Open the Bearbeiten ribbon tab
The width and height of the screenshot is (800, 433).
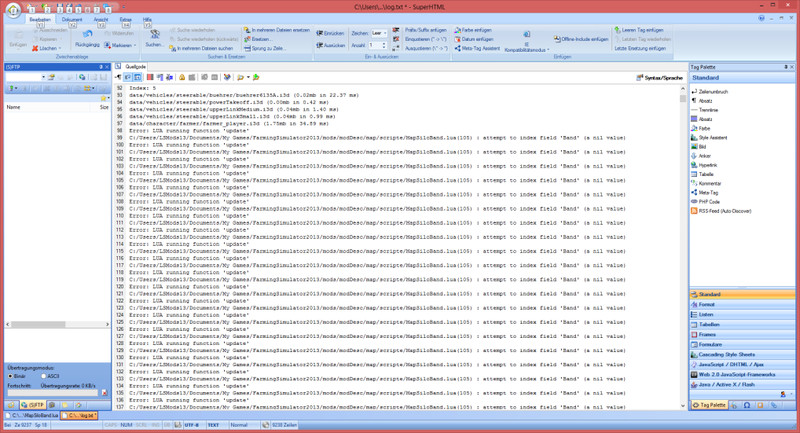(40, 19)
